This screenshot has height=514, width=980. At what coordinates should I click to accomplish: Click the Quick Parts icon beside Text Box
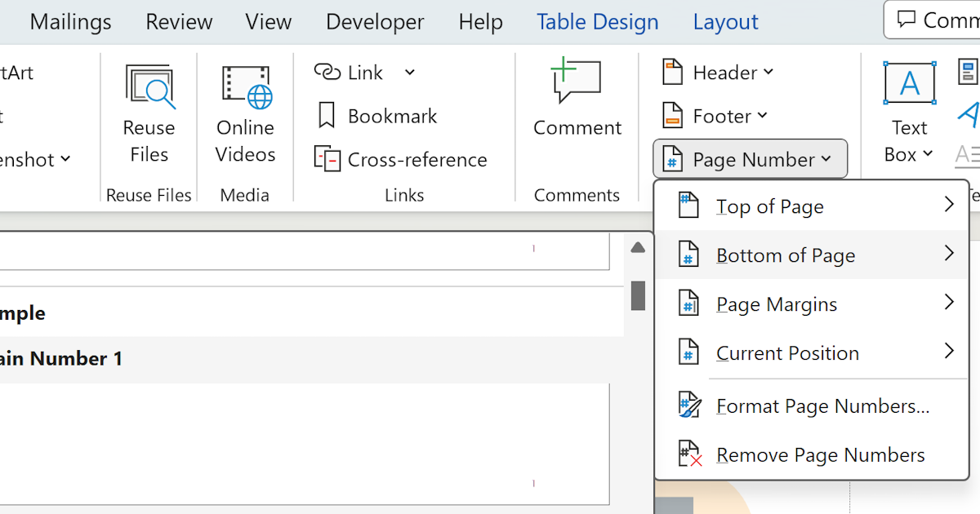point(969,72)
